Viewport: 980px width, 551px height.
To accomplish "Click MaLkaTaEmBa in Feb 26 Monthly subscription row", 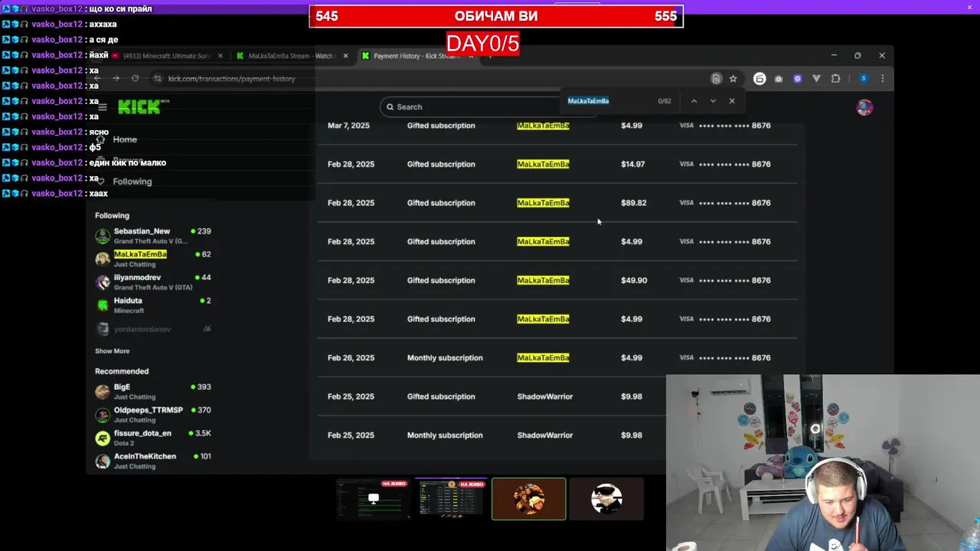I will (543, 357).
